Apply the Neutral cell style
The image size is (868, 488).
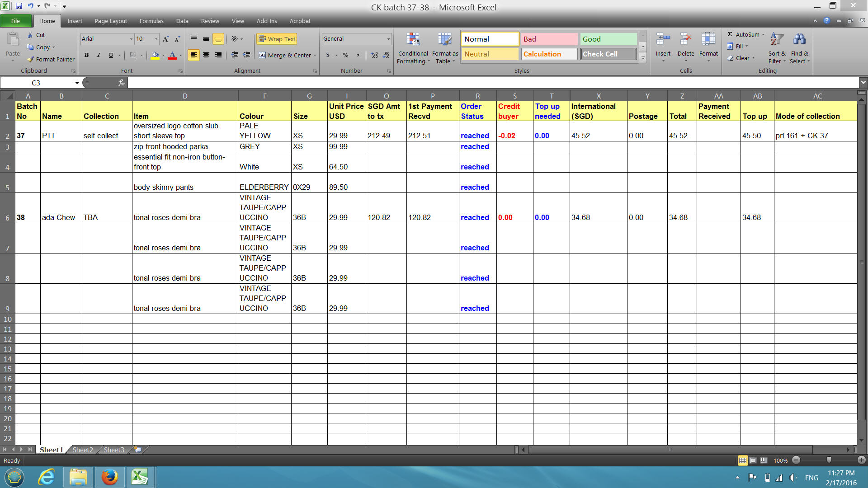click(x=490, y=54)
